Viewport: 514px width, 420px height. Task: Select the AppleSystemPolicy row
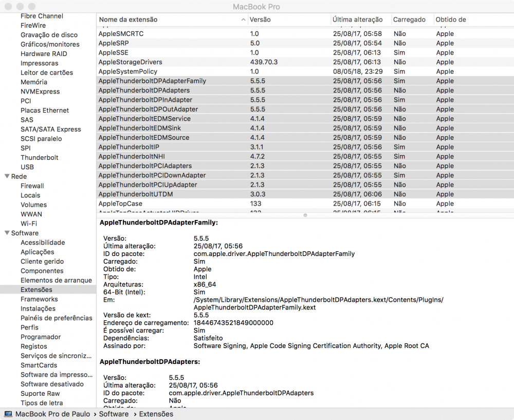click(305, 71)
